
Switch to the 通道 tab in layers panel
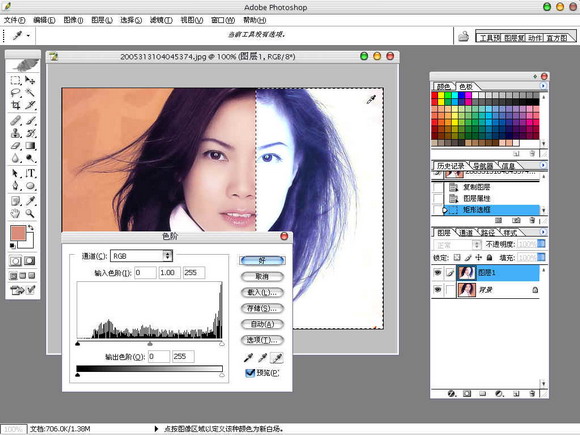(x=465, y=233)
